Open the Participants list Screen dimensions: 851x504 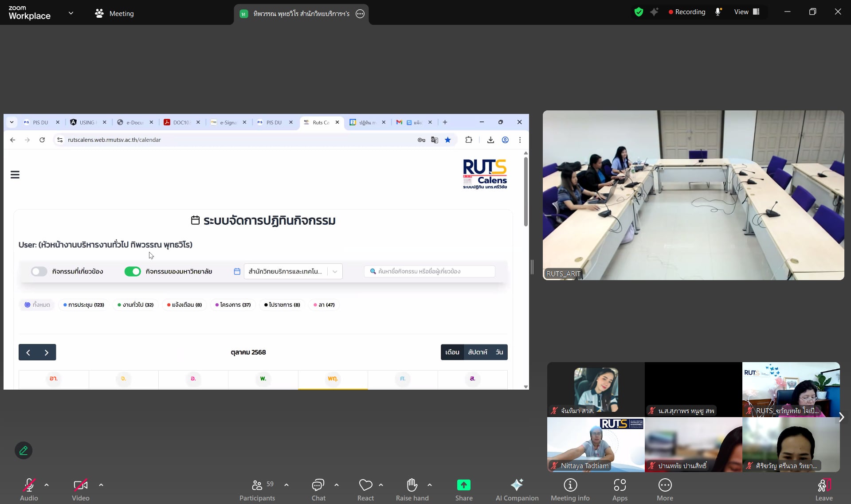pos(257,485)
